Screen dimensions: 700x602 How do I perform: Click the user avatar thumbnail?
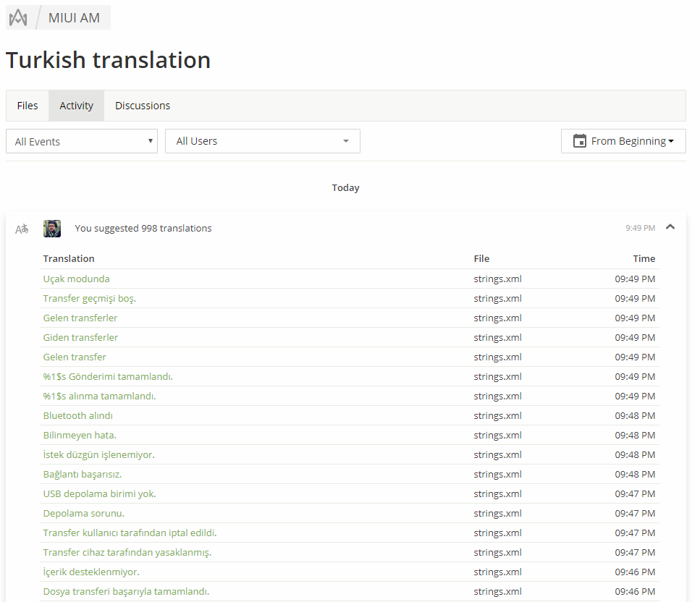click(52, 229)
